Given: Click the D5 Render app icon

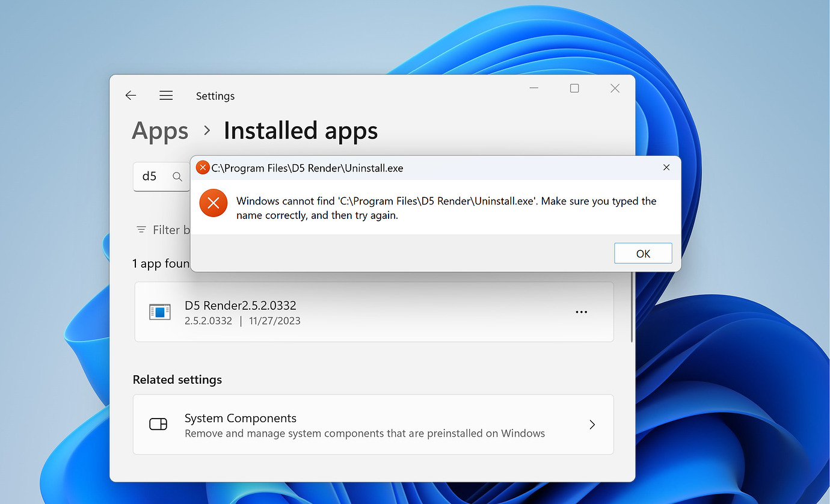Looking at the screenshot, I should click(x=160, y=312).
